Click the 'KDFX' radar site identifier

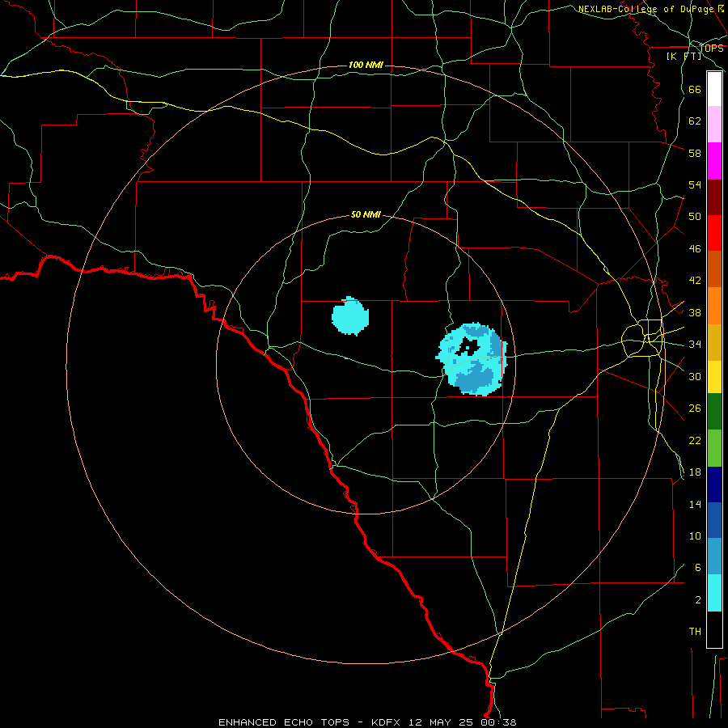(385, 722)
